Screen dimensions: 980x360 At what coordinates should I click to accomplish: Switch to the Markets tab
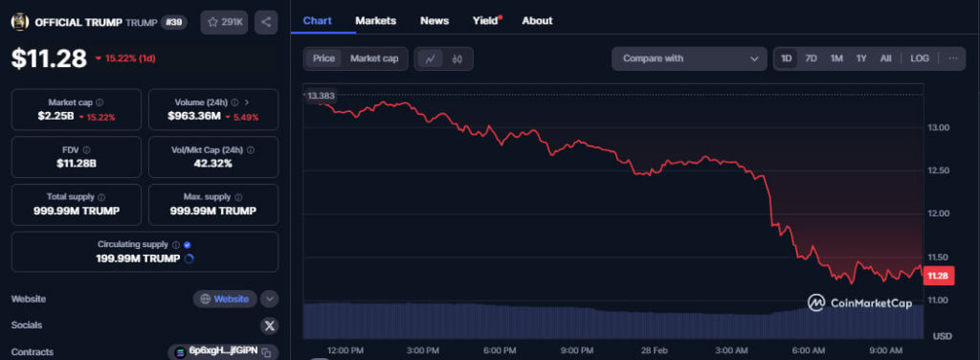pos(375,21)
